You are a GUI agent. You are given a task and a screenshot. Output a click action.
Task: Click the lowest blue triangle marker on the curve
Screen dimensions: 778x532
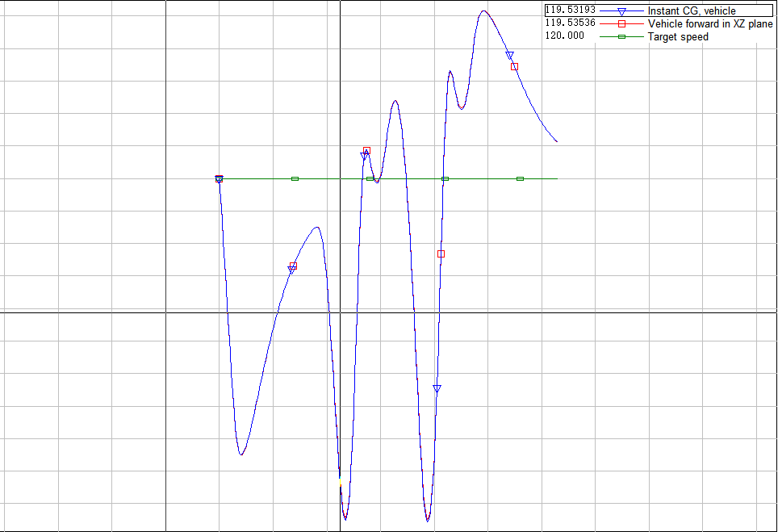point(437,388)
